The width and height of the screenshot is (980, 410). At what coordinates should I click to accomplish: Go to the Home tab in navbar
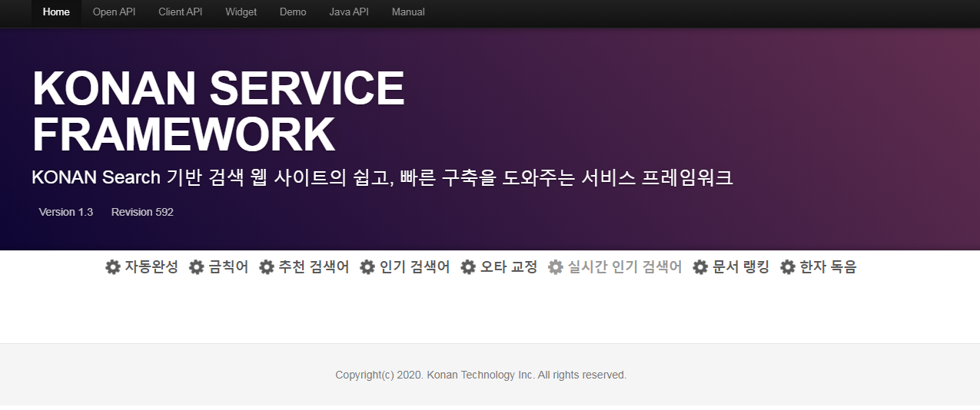pyautogui.click(x=56, y=12)
